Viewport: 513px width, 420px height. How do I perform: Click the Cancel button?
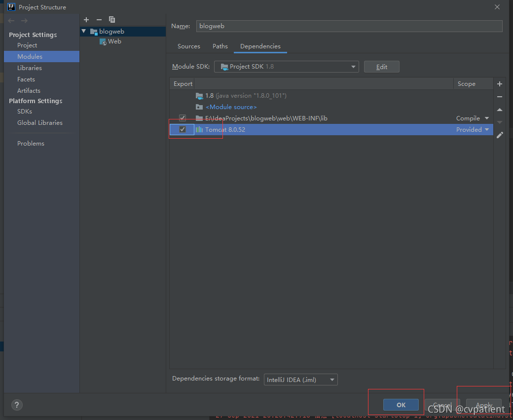[x=442, y=405]
